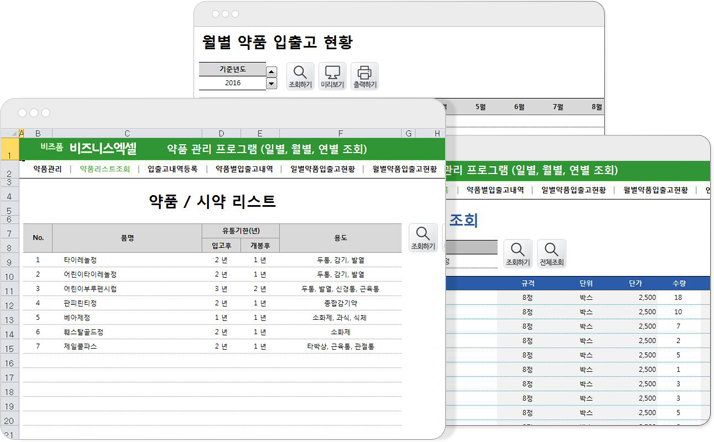Click the 전체조회 search-all icon
714x442 pixels.
(551, 253)
